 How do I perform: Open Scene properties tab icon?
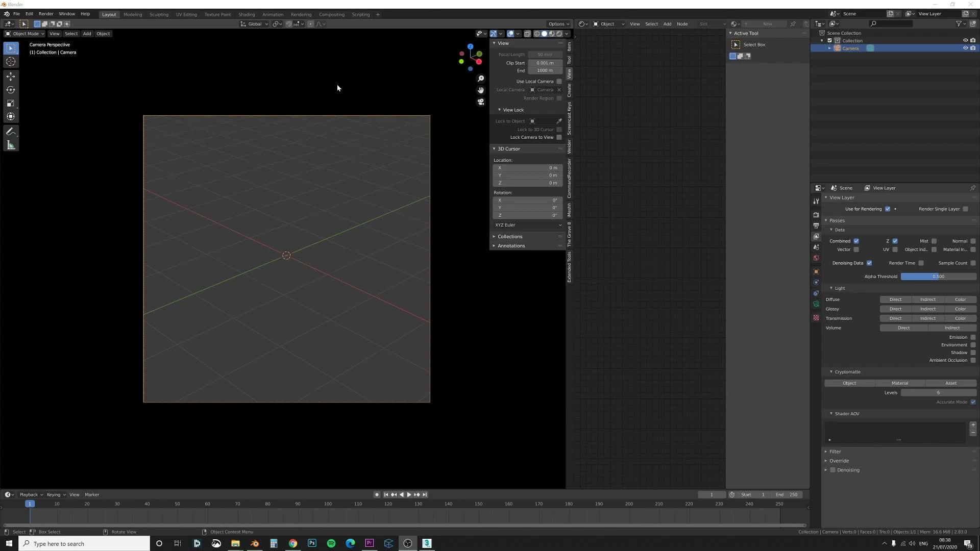pyautogui.click(x=816, y=247)
